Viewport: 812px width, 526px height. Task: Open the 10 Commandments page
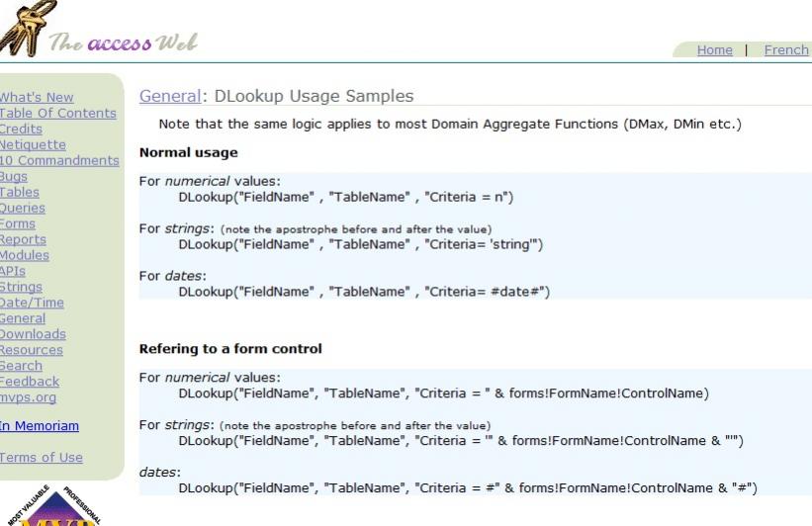(59, 160)
